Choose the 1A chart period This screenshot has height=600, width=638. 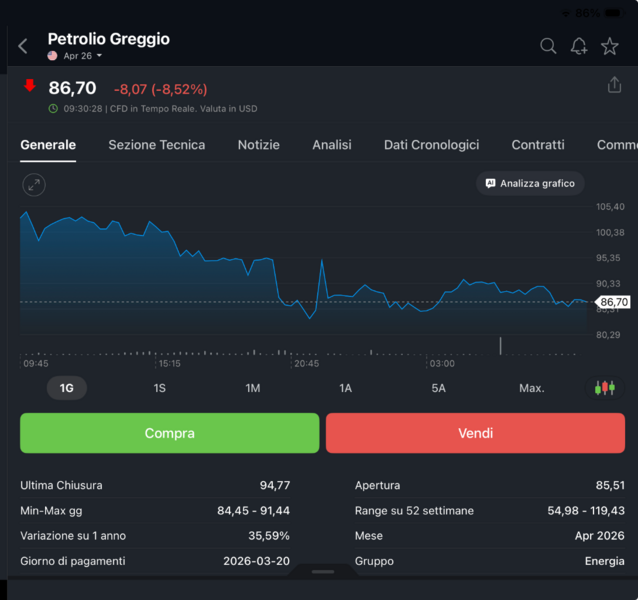click(346, 388)
